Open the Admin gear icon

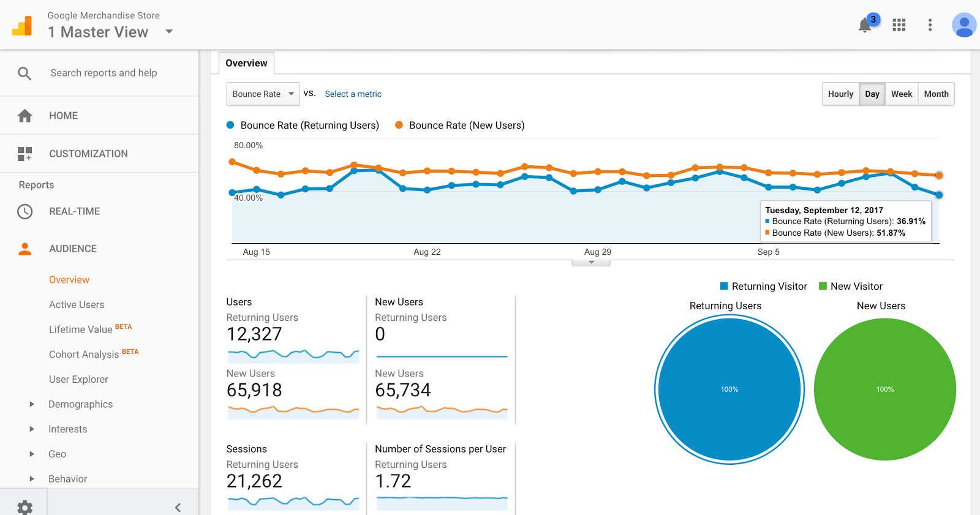24,507
